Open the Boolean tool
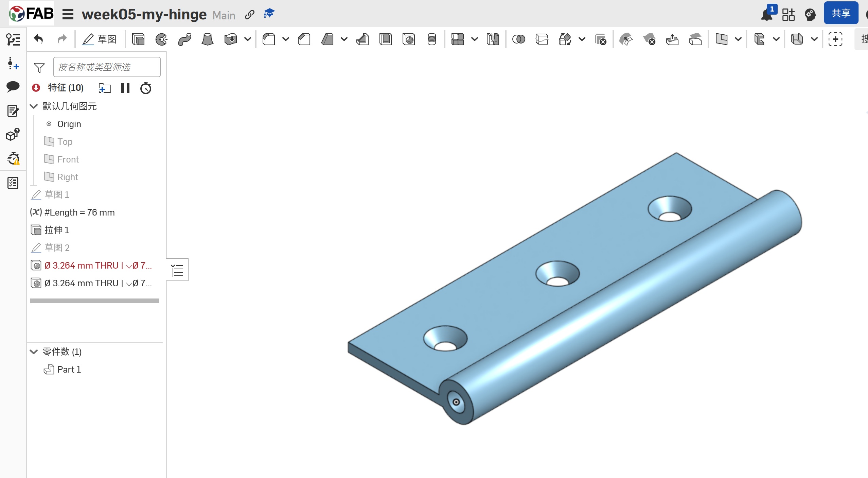 click(518, 39)
